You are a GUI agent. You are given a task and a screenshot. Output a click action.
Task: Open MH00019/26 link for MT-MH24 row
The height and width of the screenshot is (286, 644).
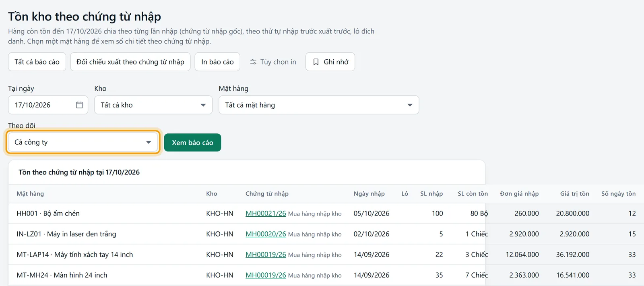(x=266, y=275)
